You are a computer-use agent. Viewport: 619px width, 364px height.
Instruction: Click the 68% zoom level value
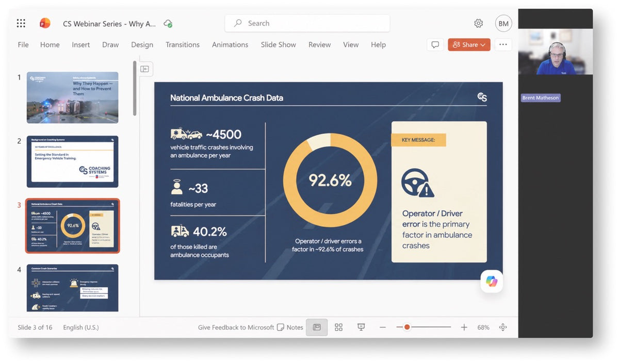[x=483, y=327]
